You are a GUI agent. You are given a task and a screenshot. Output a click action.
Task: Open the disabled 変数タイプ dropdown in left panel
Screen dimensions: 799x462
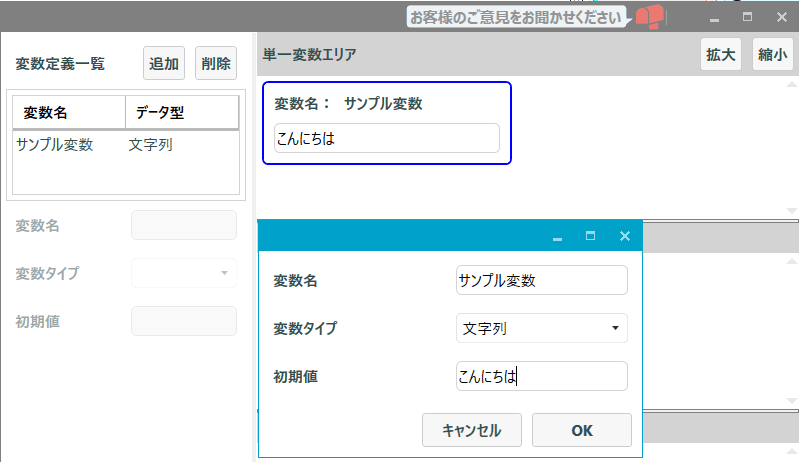[x=184, y=273]
